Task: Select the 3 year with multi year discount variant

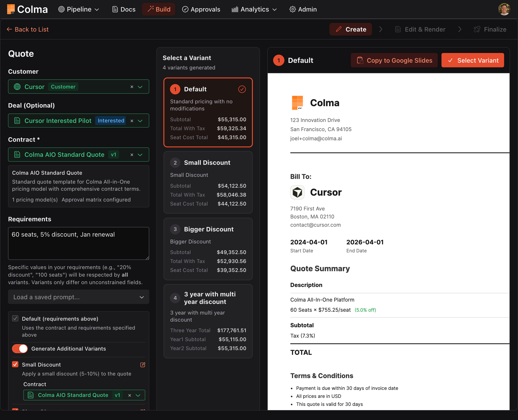Action: click(208, 321)
